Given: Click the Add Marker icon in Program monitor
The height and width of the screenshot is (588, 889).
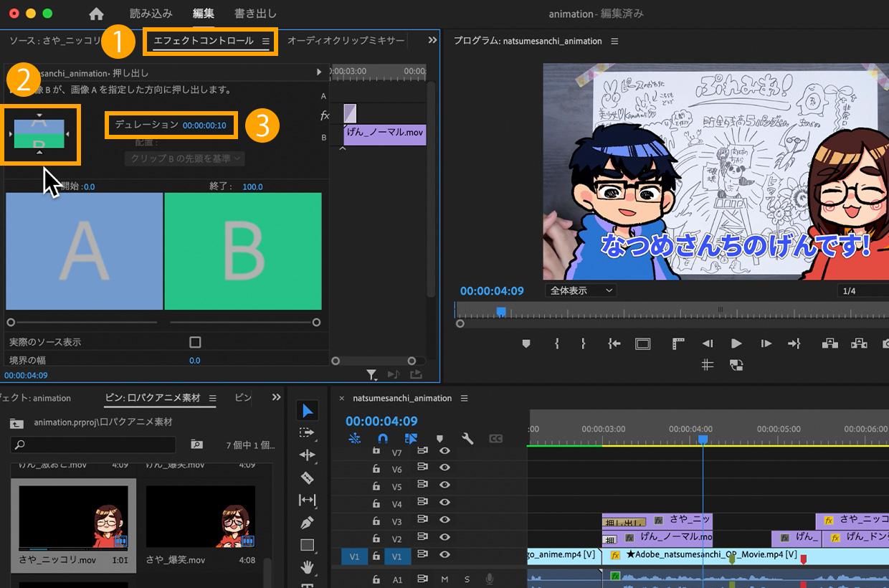Looking at the screenshot, I should tap(526, 343).
